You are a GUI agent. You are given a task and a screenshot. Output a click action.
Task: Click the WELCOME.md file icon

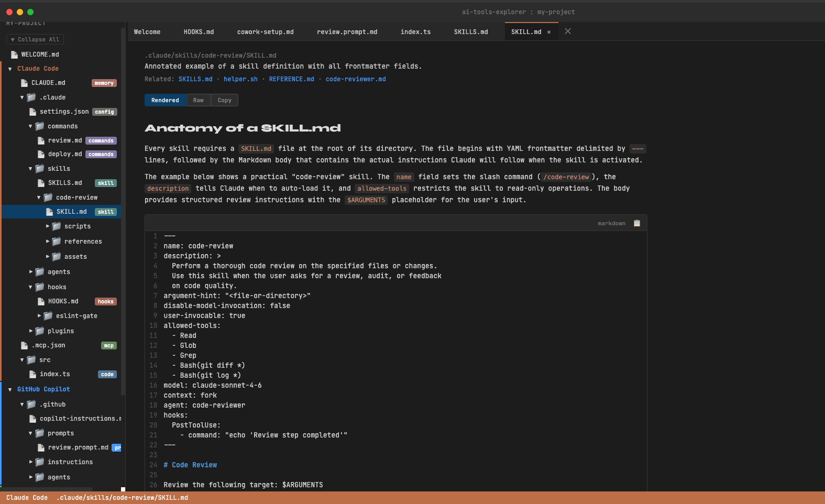(x=15, y=54)
